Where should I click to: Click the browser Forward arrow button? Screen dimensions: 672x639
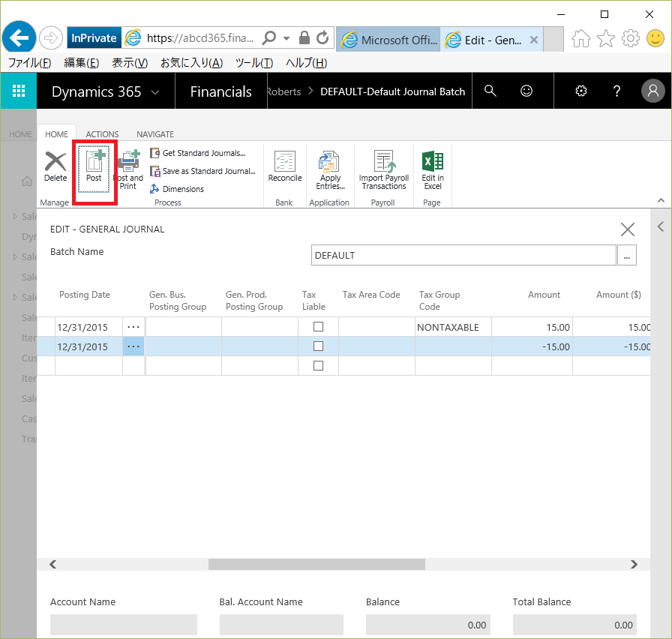click(50, 38)
